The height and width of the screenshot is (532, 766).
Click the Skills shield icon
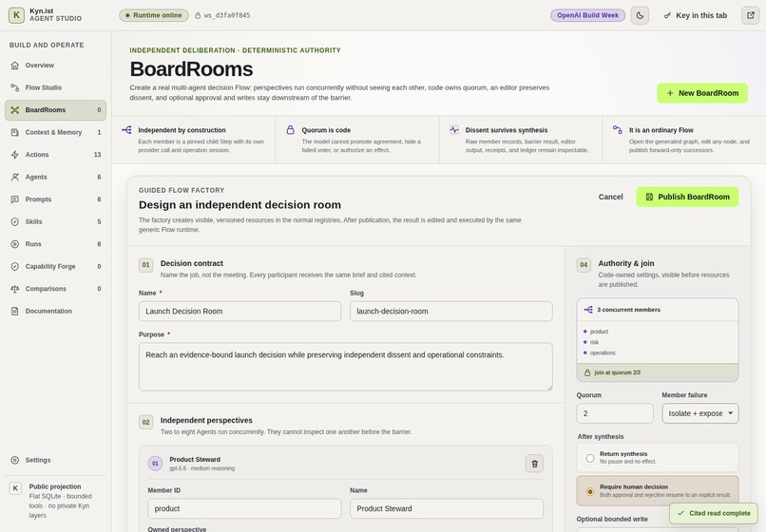[15, 221]
